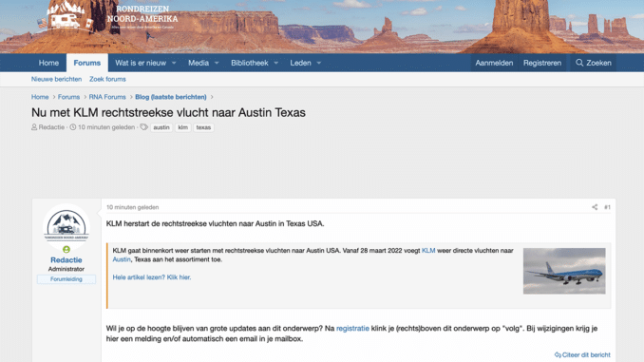
Task: Expand the Wat is er nieuw dropdown arrow
Action: tap(174, 63)
